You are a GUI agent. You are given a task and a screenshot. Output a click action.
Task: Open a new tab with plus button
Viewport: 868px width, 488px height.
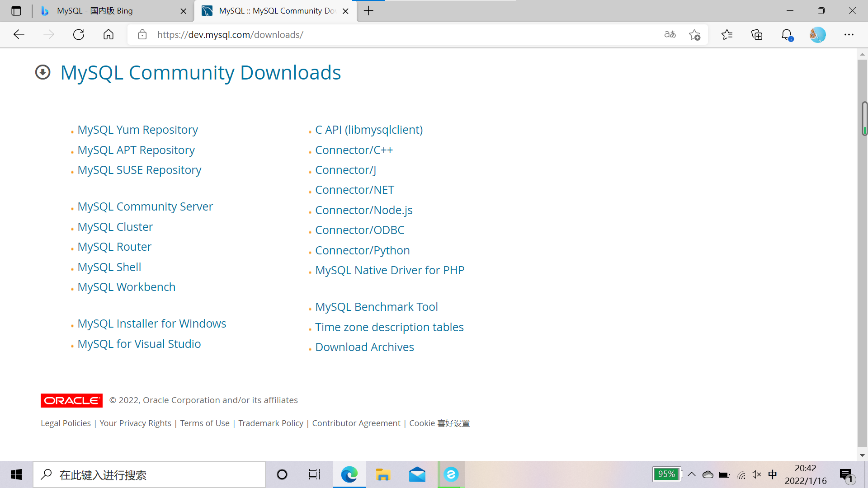369,11
